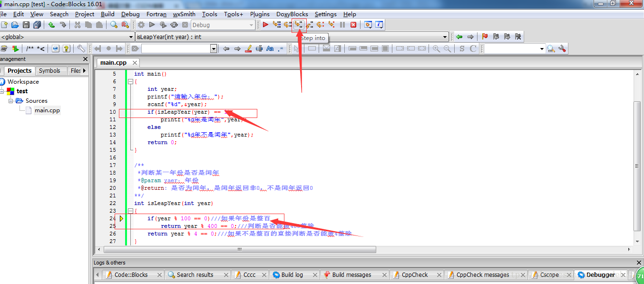Insert a Doxygen block comment with /** icon
644x284 pixels.
(x=31, y=49)
